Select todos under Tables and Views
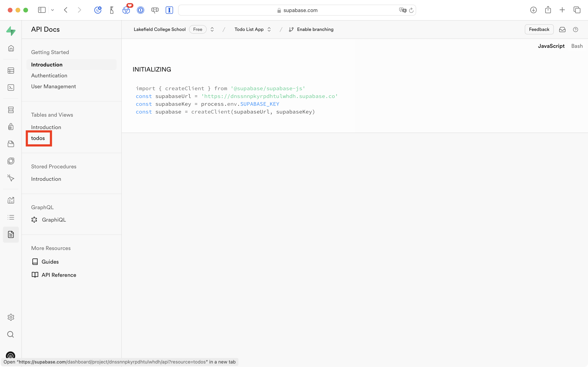 [38, 138]
